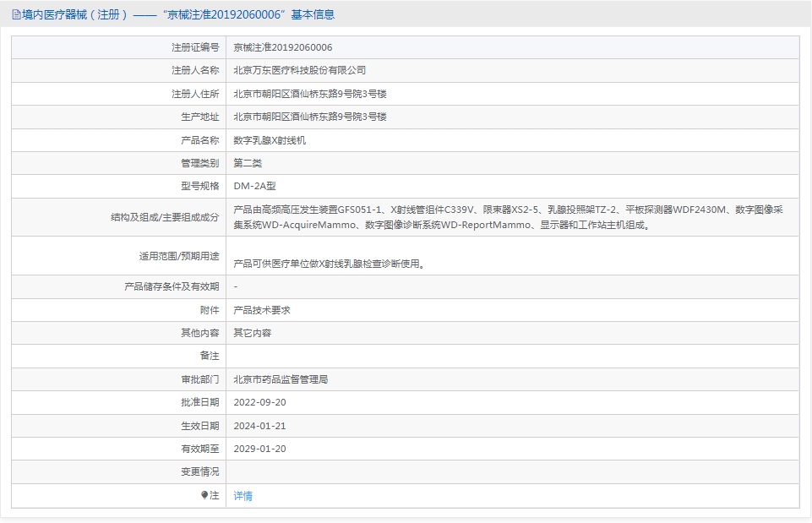The height and width of the screenshot is (523, 812).
Task: Click the document icon before 境内医疗器械 title
Action: (17, 14)
